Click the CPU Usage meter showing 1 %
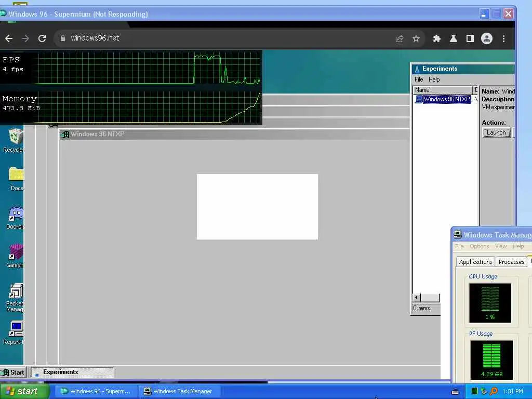 tap(490, 303)
